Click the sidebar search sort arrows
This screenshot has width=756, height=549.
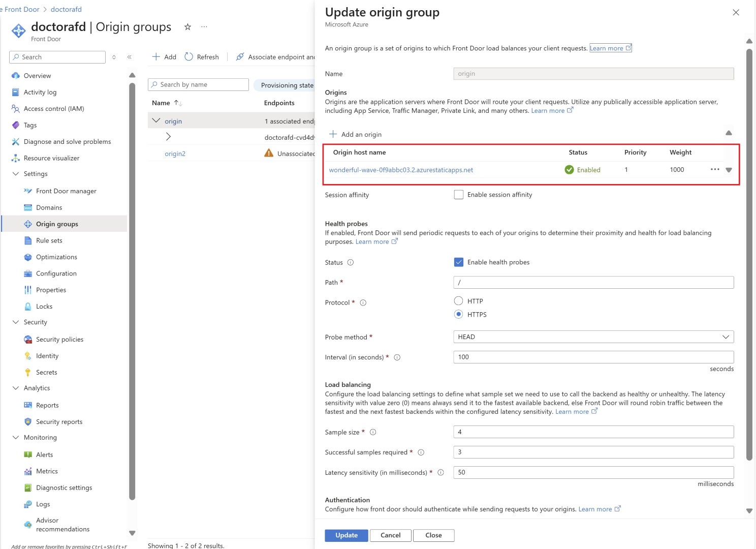pos(114,57)
